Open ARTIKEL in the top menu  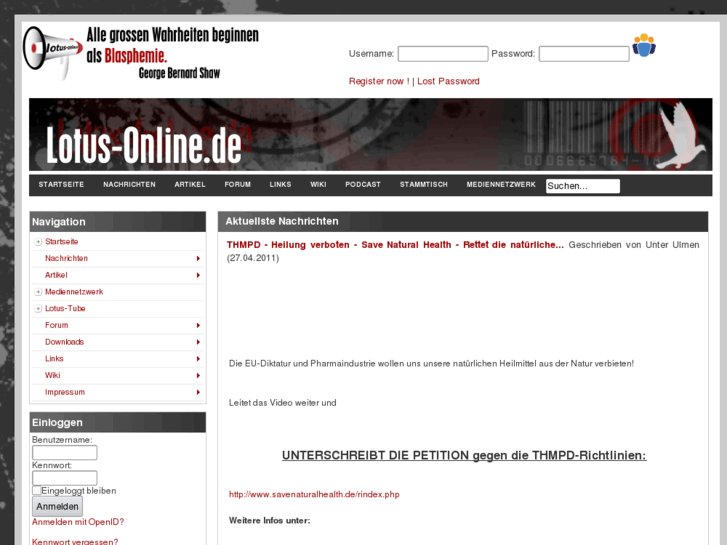click(190, 185)
